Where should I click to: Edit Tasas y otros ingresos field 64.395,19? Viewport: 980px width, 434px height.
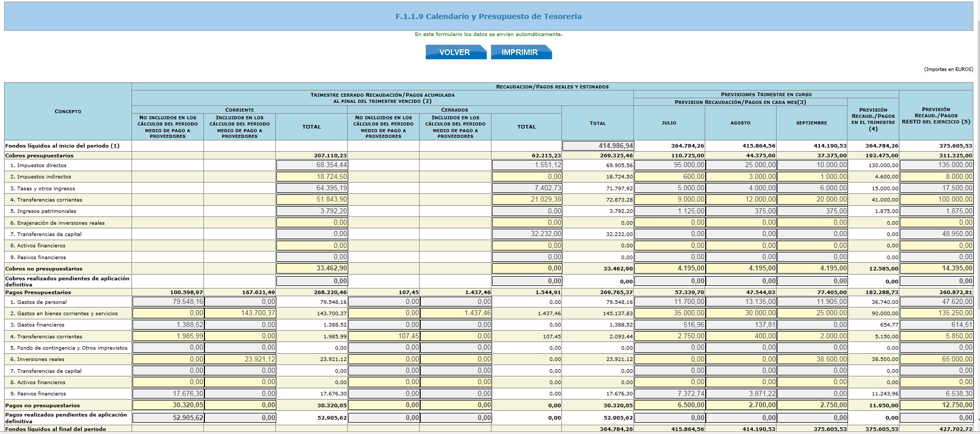(x=312, y=188)
